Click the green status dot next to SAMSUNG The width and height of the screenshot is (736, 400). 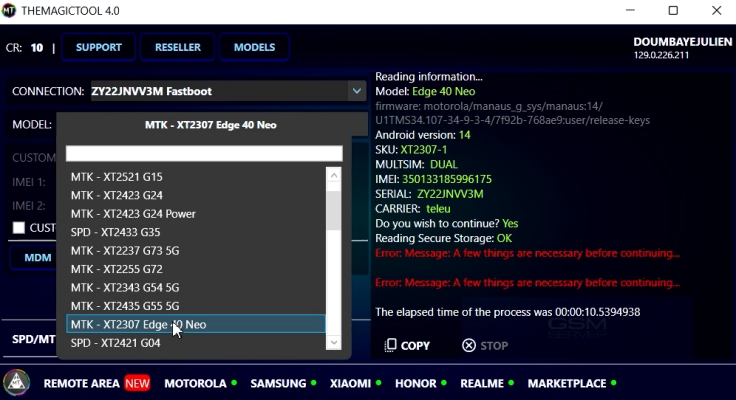click(x=314, y=383)
